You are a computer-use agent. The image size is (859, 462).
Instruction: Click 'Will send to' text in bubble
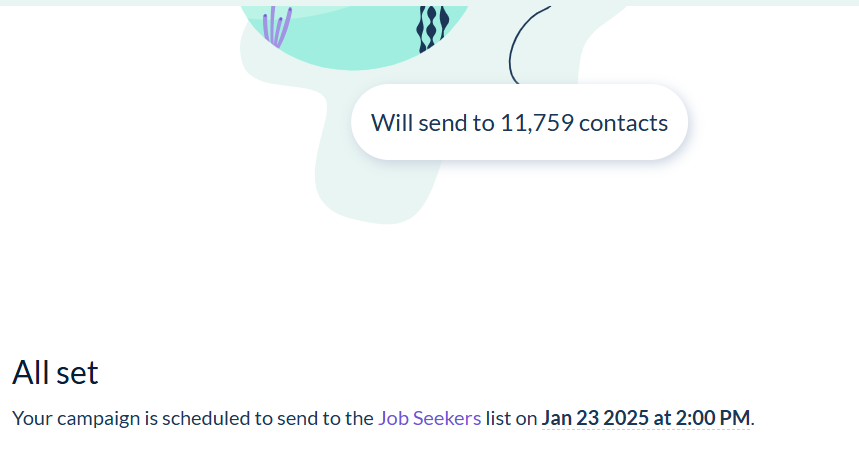[x=432, y=123]
